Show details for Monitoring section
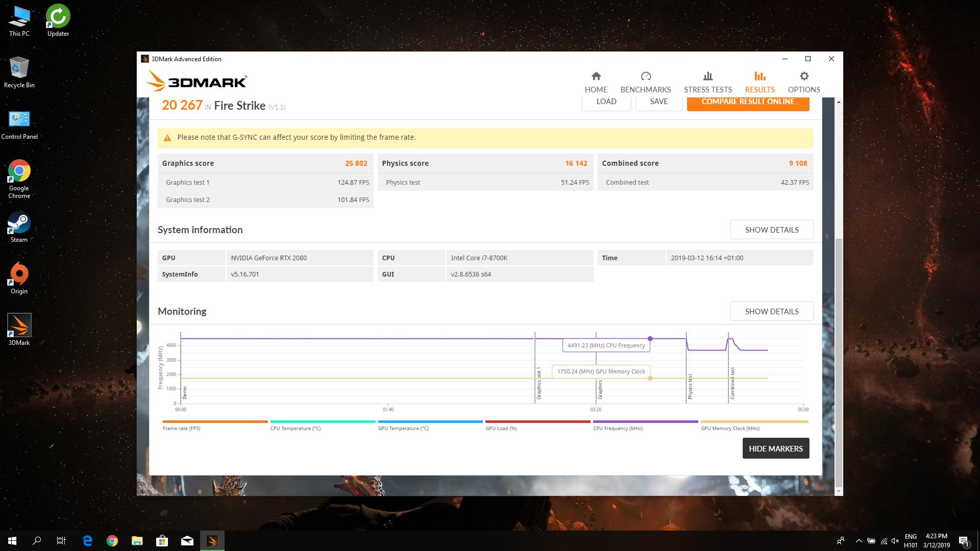980x551 pixels. click(x=772, y=311)
